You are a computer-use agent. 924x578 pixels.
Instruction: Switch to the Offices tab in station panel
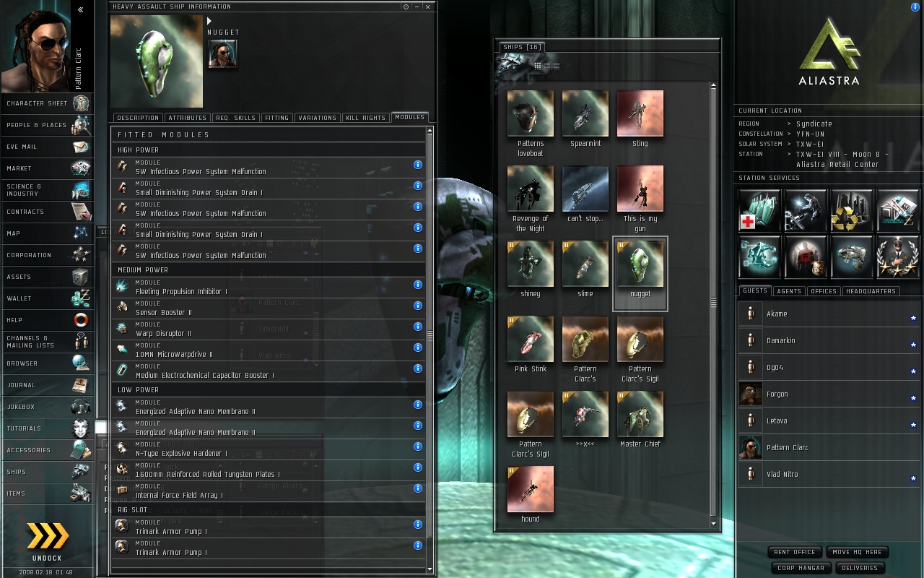(824, 291)
